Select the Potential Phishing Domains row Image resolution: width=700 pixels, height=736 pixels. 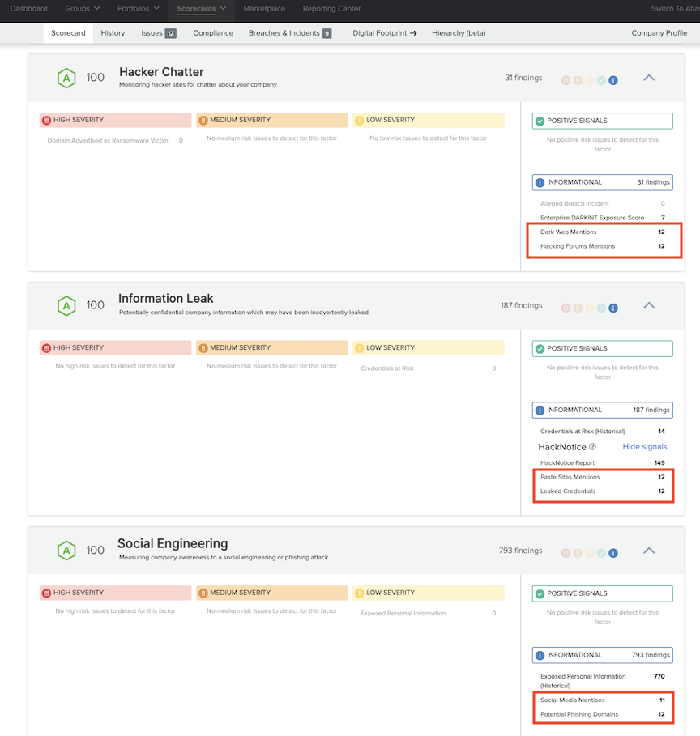pos(578,715)
